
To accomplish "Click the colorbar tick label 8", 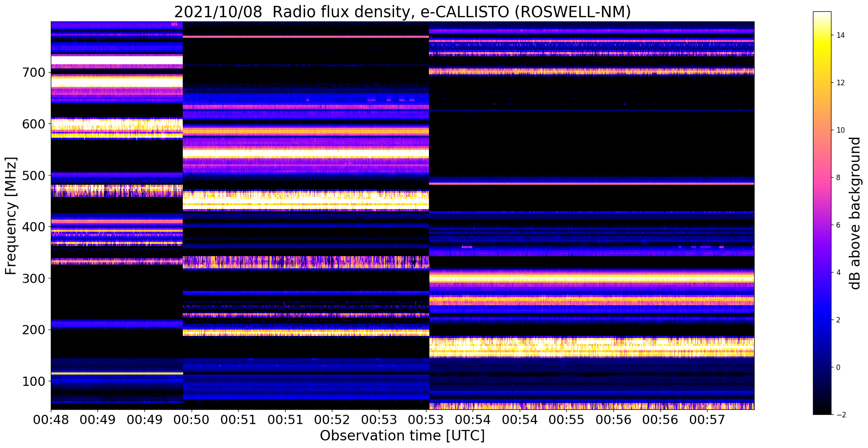I will coord(839,178).
